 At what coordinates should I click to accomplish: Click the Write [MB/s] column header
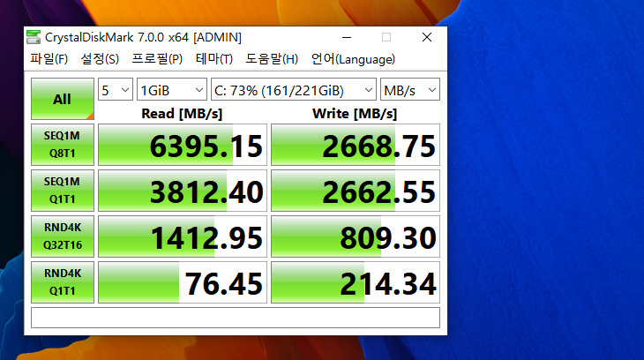(x=355, y=114)
